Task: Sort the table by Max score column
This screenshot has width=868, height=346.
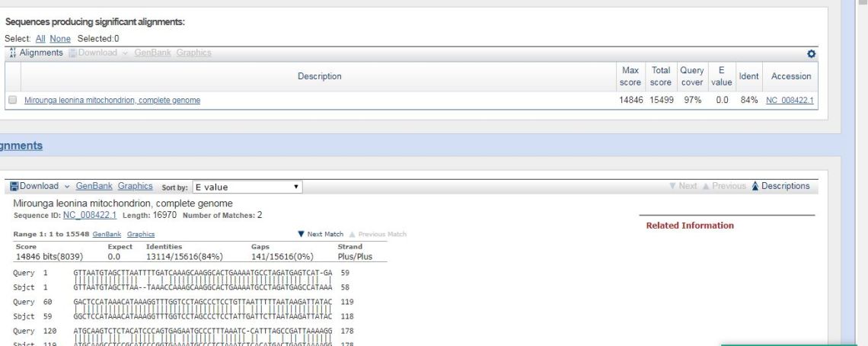Action: 630,76
